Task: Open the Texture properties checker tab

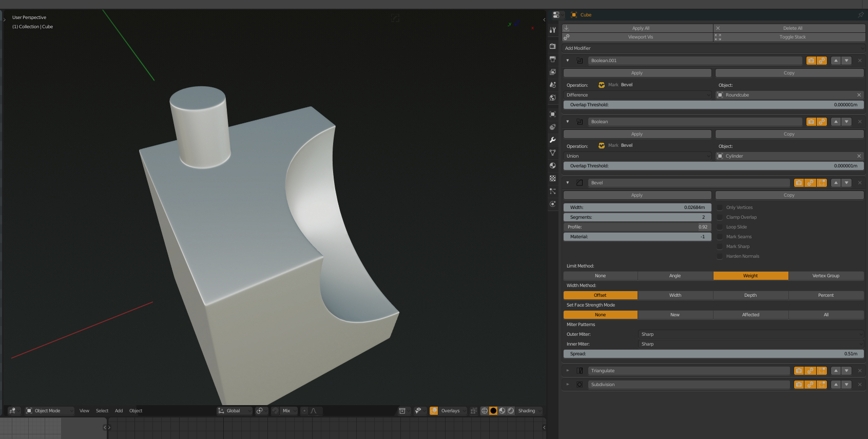Action: point(553,178)
